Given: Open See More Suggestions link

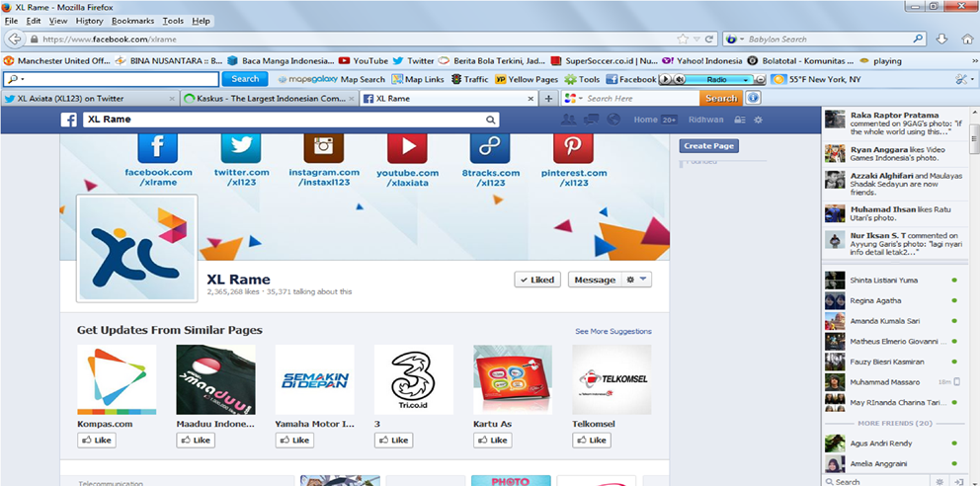Looking at the screenshot, I should (x=613, y=331).
